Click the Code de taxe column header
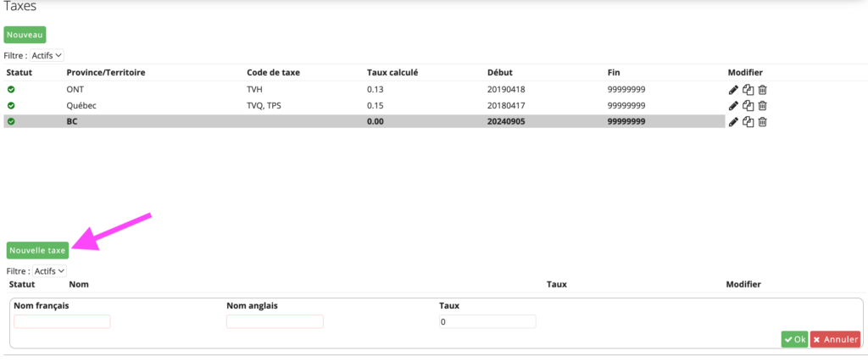868x362 pixels. tap(273, 73)
